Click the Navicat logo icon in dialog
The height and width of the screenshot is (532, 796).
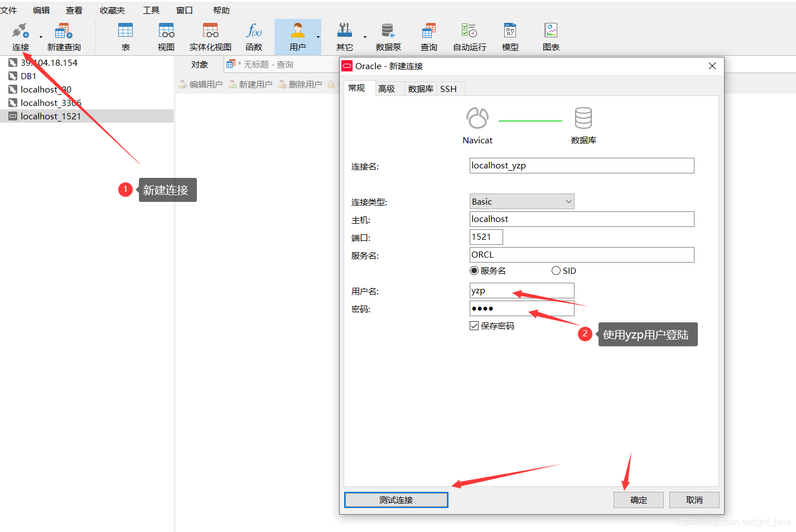(477, 118)
